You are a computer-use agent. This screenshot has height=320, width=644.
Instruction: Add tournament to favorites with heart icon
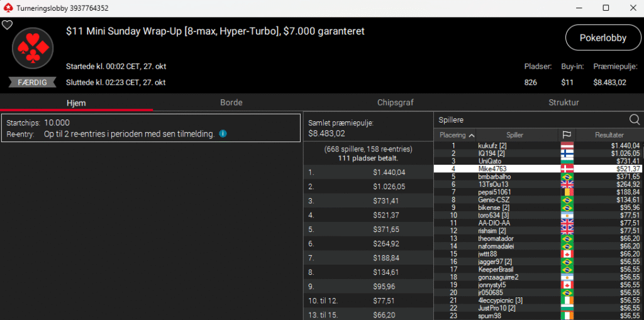(x=7, y=25)
